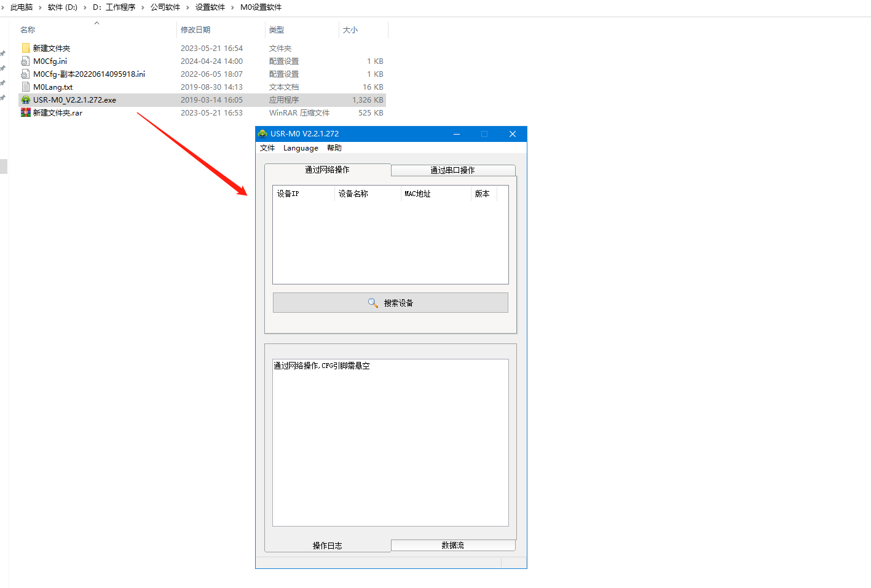Click the size value 1,326 KB
The image size is (871, 588).
click(368, 100)
